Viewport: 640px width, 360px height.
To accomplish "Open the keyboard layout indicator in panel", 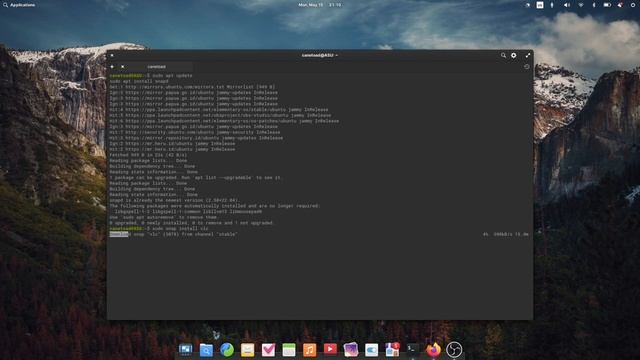I will [540, 5].
